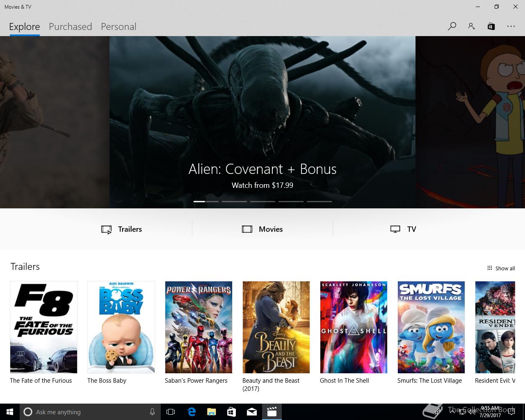Click Show all for Trailers
525x420 pixels.
501,268
